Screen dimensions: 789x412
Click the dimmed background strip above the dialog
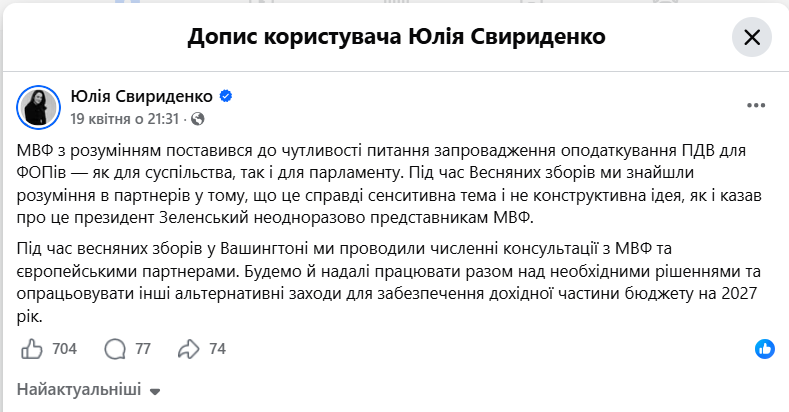(x=394, y=2)
